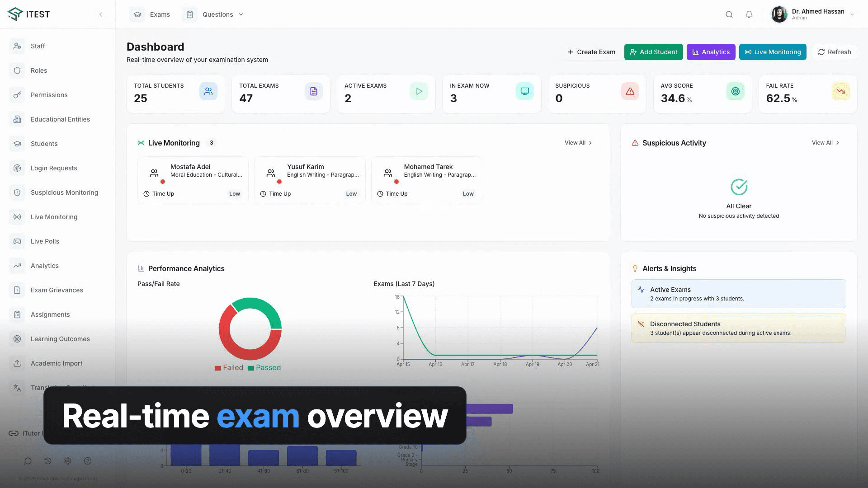Image resolution: width=868 pixels, height=488 pixels.
Task: Open the Analytics trend sidebar icon
Action: point(17,266)
